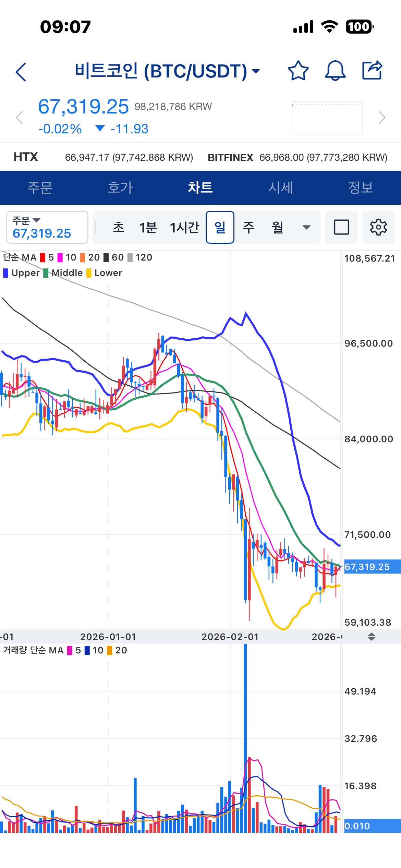Tap the 2026-02-01 date axis label
The width and height of the screenshot is (401, 868).
(230, 637)
